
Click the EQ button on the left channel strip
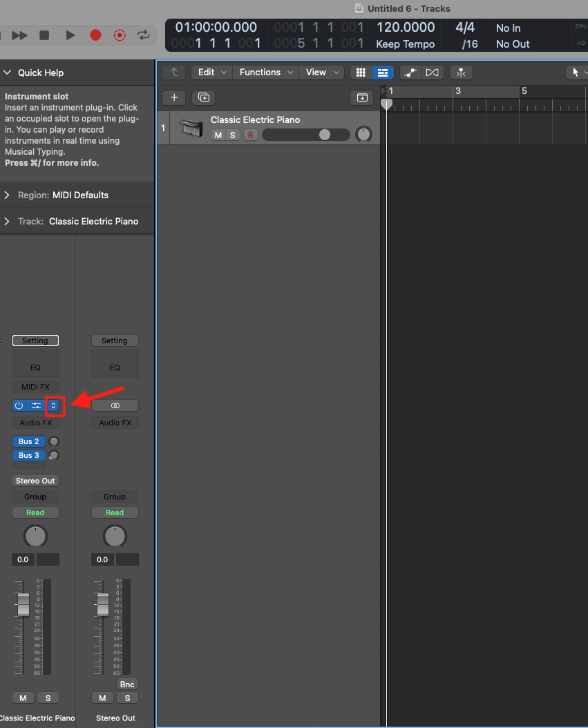35,367
